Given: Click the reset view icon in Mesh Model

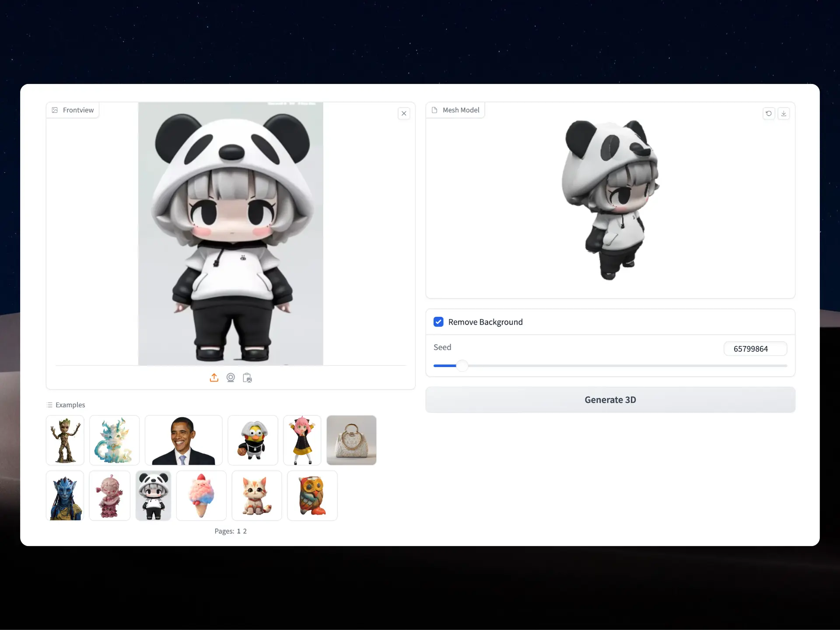Looking at the screenshot, I should (x=769, y=113).
